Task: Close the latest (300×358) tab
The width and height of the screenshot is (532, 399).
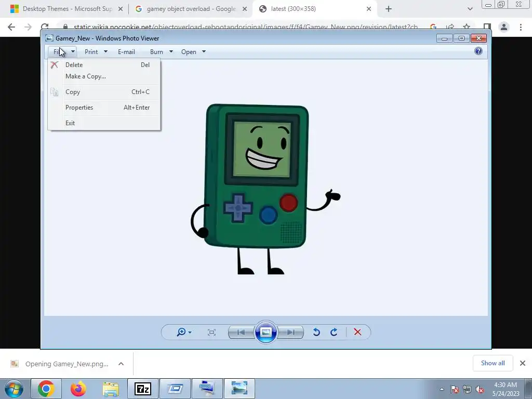Action: click(369, 9)
